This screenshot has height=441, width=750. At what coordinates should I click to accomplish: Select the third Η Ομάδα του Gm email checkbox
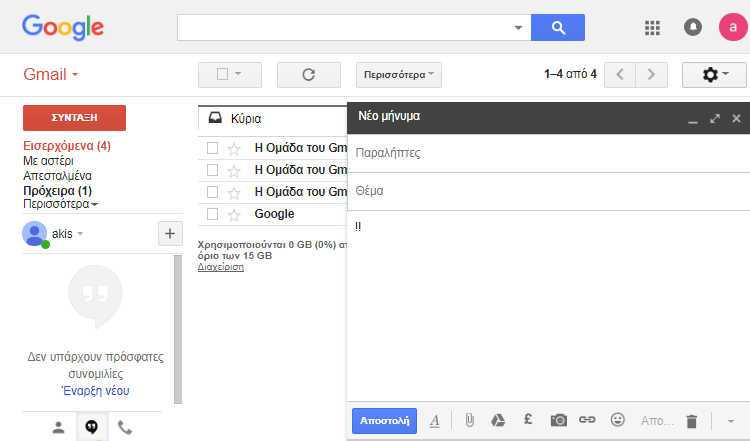pyautogui.click(x=212, y=192)
